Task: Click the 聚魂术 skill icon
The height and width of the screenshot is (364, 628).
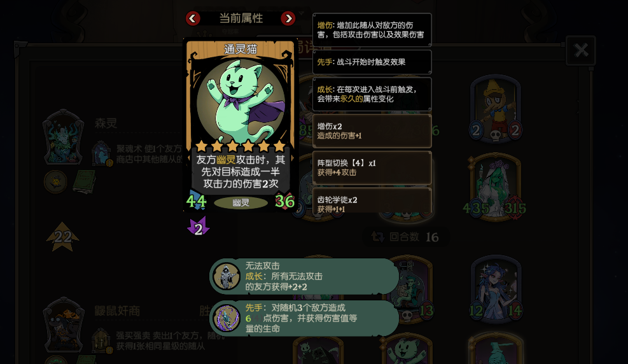Action: [102, 154]
